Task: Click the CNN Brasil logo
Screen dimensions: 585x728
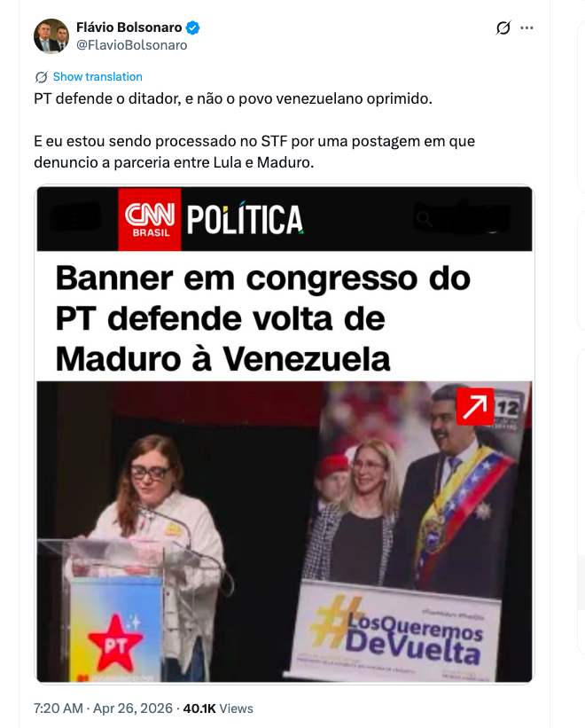Action: coord(150,220)
